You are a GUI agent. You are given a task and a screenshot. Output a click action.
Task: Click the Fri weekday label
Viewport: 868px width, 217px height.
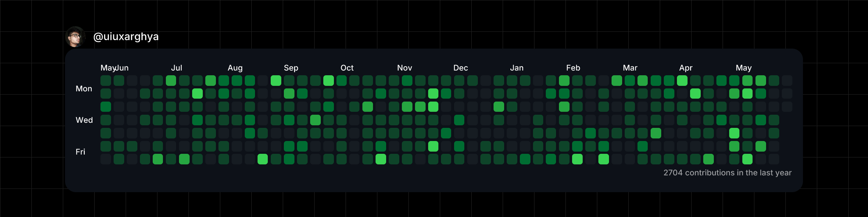80,152
